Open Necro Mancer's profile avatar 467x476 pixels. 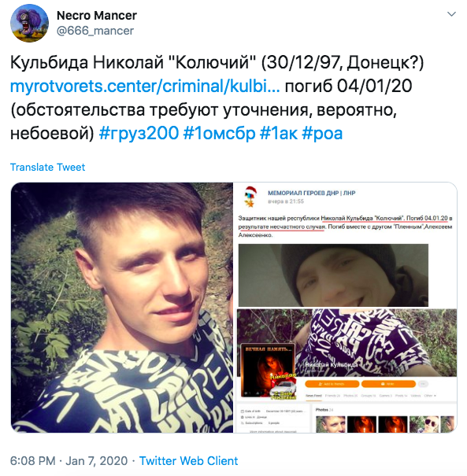pos(29,23)
